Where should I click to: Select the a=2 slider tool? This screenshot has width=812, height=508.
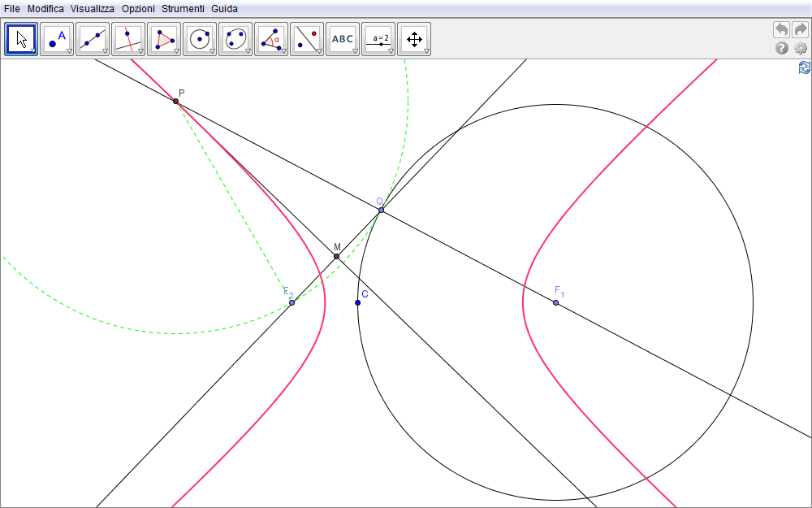(378, 38)
